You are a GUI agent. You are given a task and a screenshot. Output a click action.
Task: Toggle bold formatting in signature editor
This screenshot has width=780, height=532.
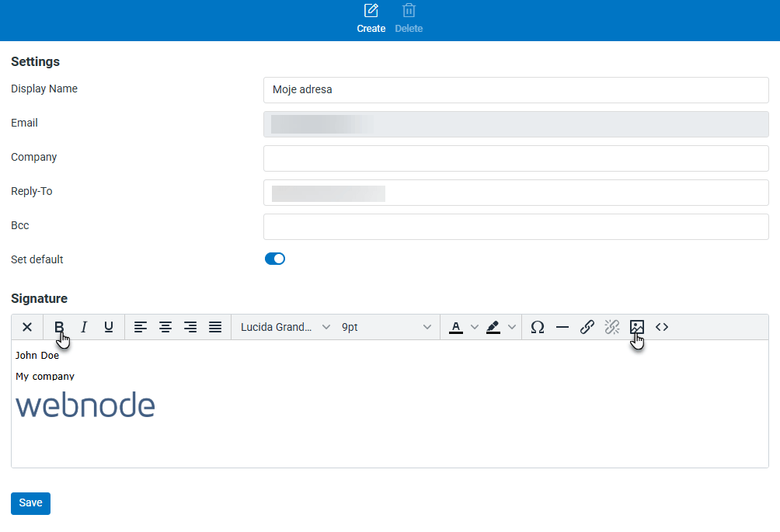coord(59,327)
